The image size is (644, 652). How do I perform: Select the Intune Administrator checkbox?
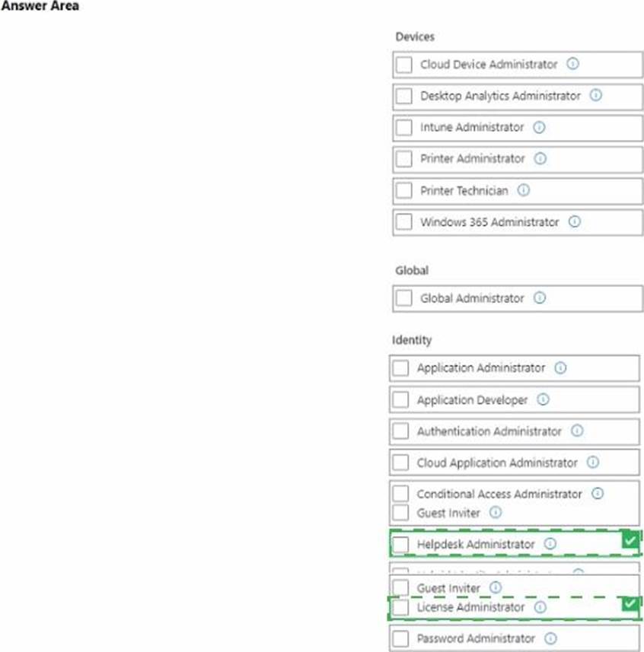click(x=404, y=128)
